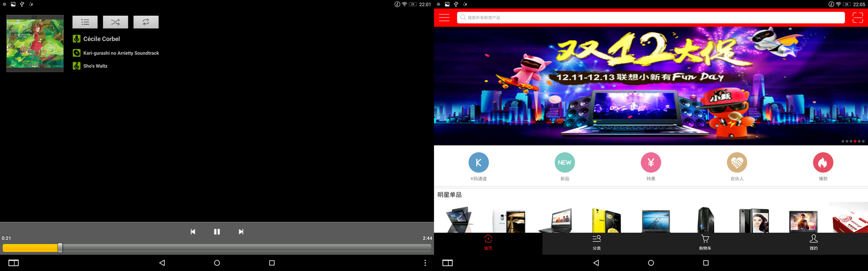This screenshot has width=868, height=271.
Task: Open the blue K码通道 icon
Action: (x=478, y=163)
